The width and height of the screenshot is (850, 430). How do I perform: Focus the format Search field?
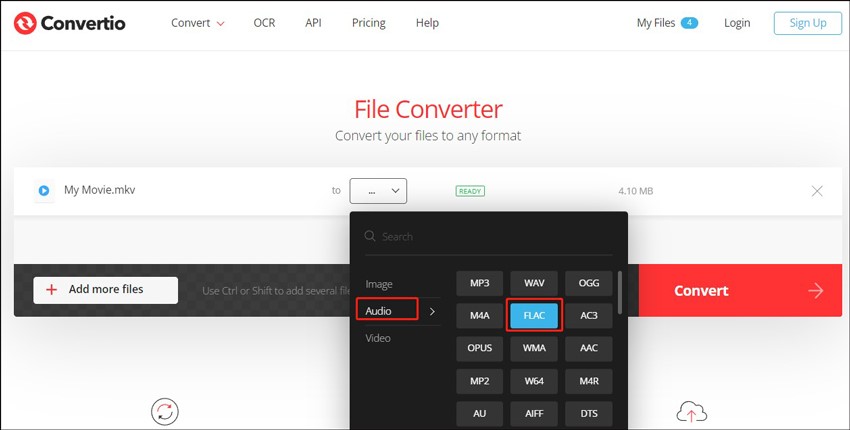tap(488, 236)
